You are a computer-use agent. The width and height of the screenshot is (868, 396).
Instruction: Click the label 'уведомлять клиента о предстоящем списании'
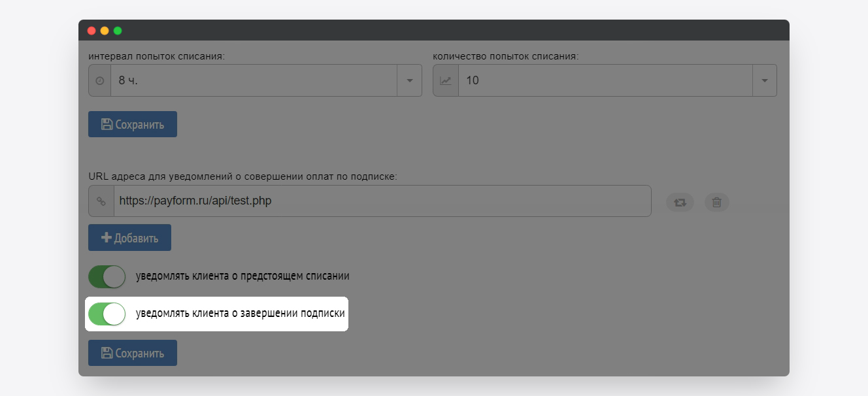click(x=242, y=276)
